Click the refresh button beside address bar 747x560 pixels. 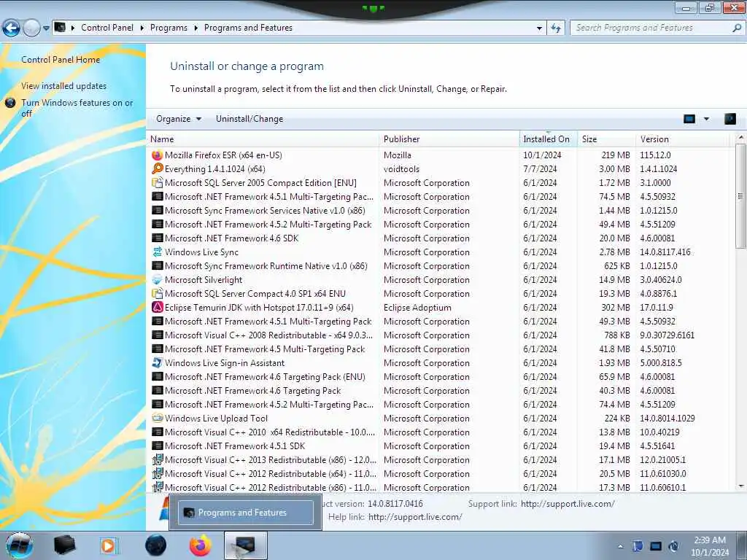555,28
